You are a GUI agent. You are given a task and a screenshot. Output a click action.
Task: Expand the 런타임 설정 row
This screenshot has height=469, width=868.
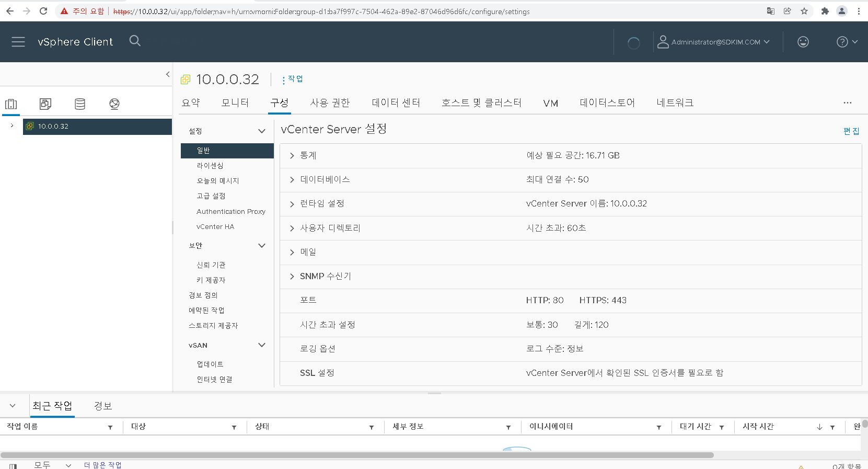point(292,204)
